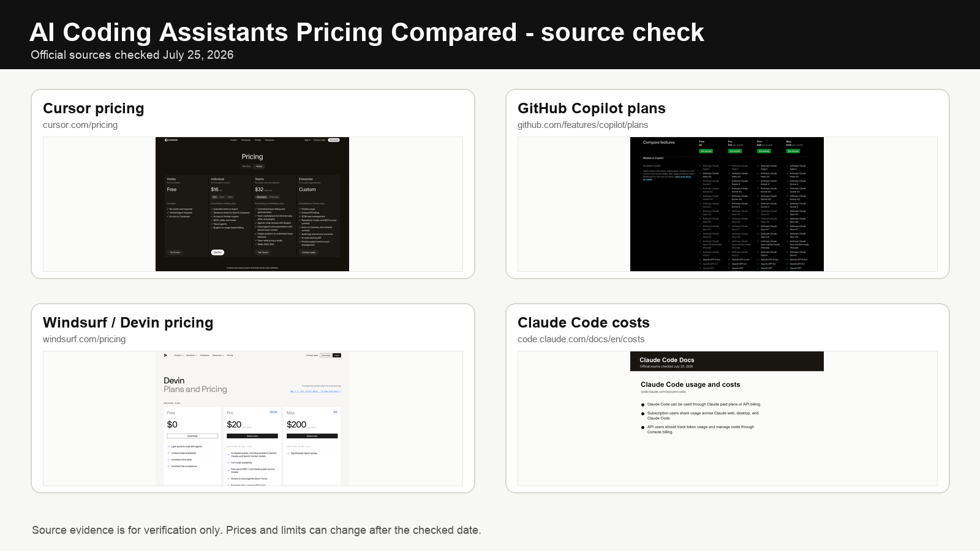
Task: Select the 'Cursor pricing' card heading
Action: point(94,108)
